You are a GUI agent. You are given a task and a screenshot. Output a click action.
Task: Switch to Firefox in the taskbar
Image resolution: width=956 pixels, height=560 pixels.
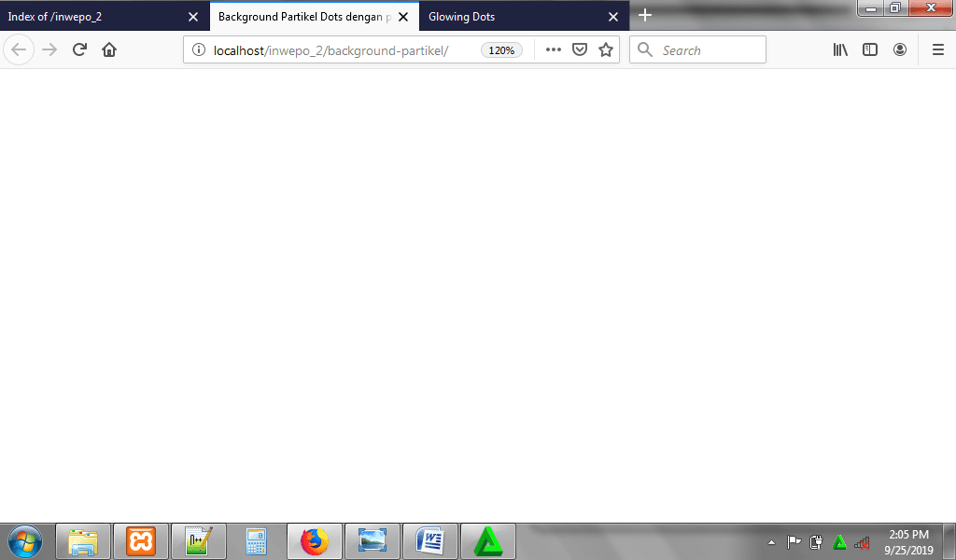click(315, 541)
